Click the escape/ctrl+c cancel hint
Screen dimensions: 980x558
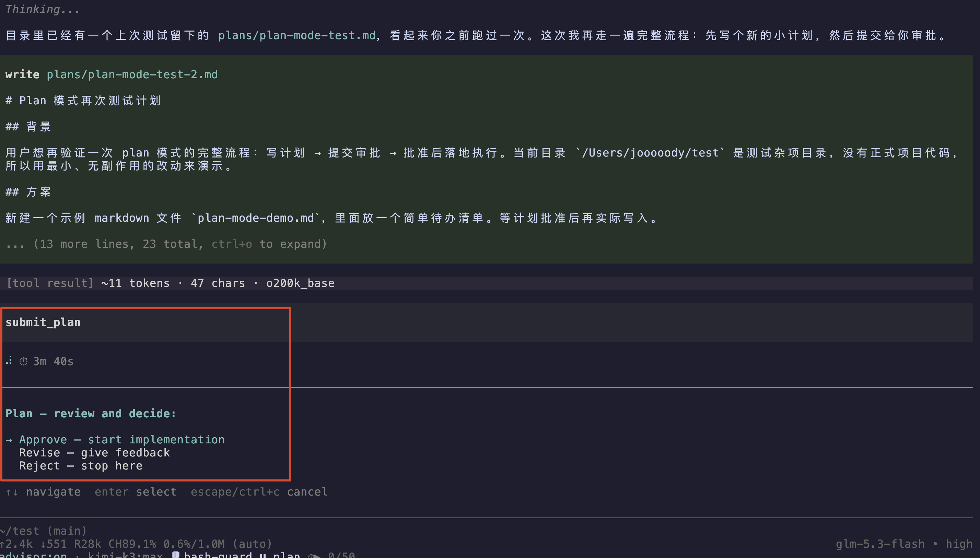(x=259, y=492)
